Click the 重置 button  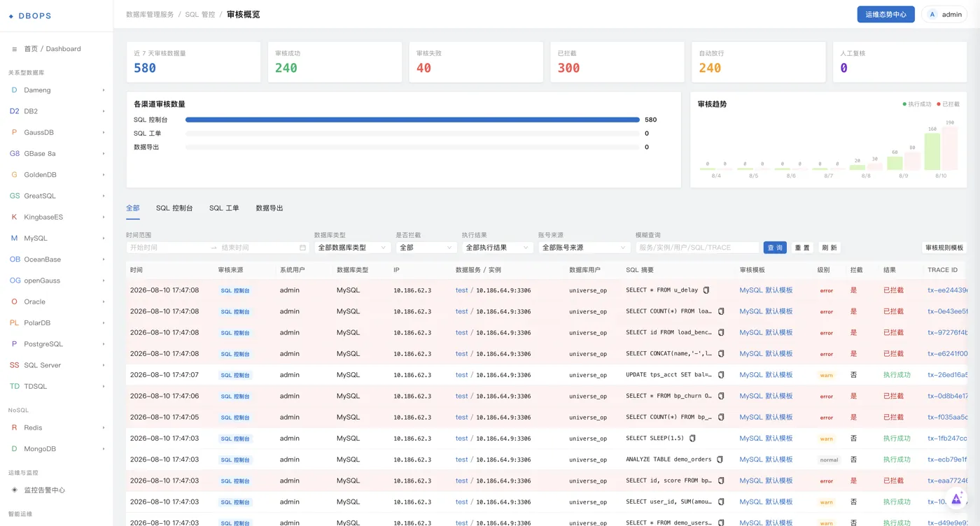(802, 248)
